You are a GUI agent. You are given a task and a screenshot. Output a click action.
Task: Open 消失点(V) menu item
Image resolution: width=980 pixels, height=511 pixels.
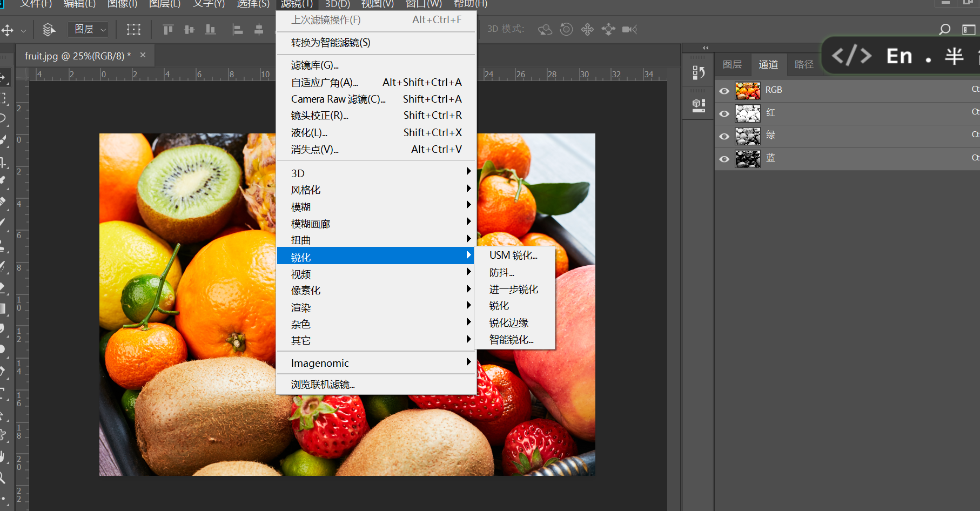click(376, 149)
